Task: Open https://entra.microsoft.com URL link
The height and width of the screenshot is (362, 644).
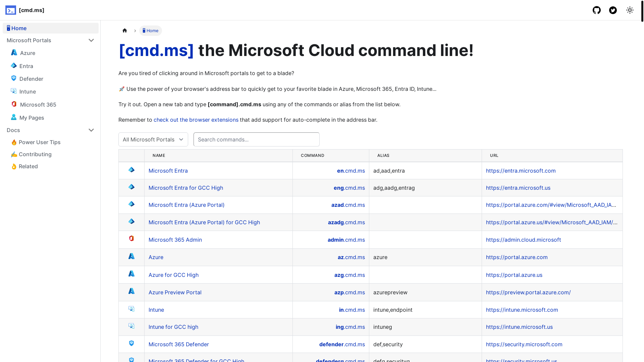Action: tap(521, 171)
